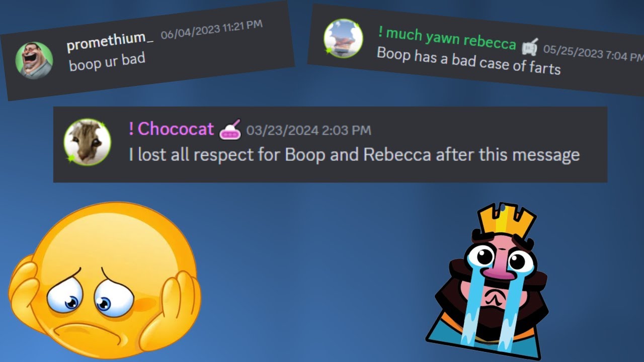Image resolution: width=644 pixels, height=362 pixels.
Task: Click the 06/04/2023 11:21 PM timestamp
Action: [212, 30]
